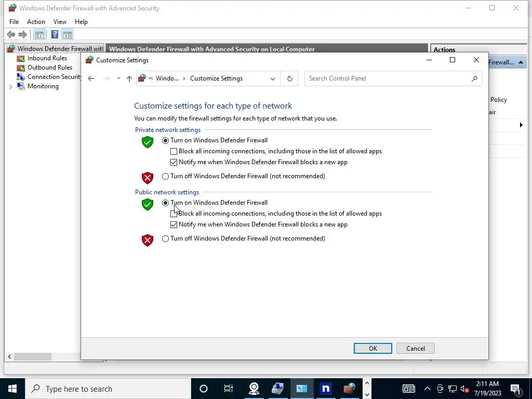This screenshot has height=399, width=532.
Task: Click the Forward arrow in the MMC toolbar
Action: [23, 34]
